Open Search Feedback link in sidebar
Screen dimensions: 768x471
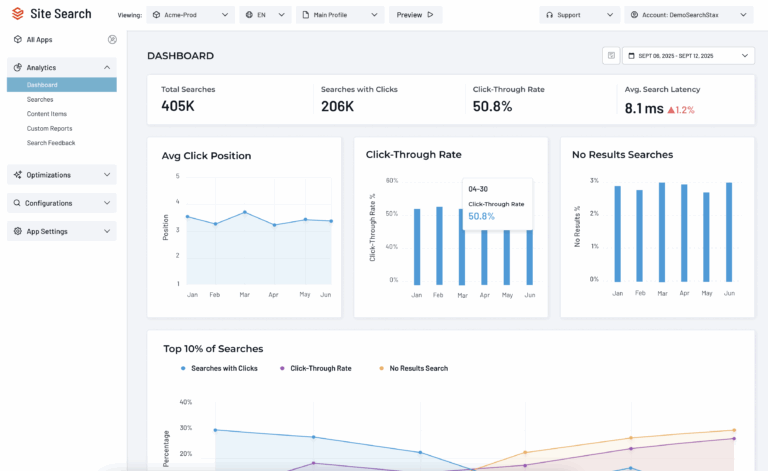coord(51,143)
